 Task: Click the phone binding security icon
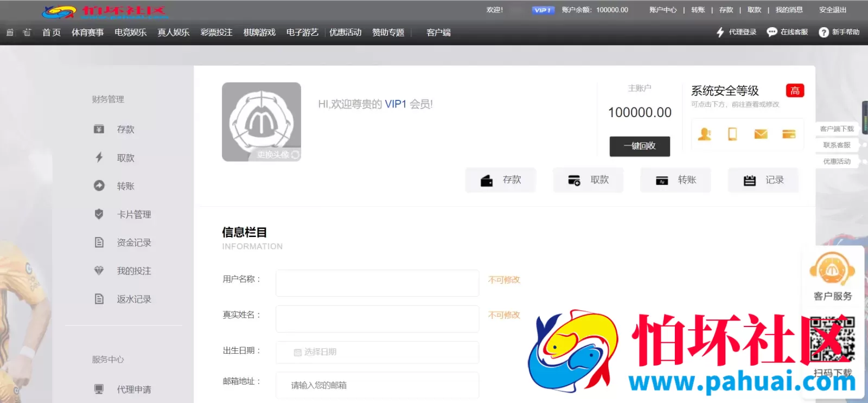point(732,134)
